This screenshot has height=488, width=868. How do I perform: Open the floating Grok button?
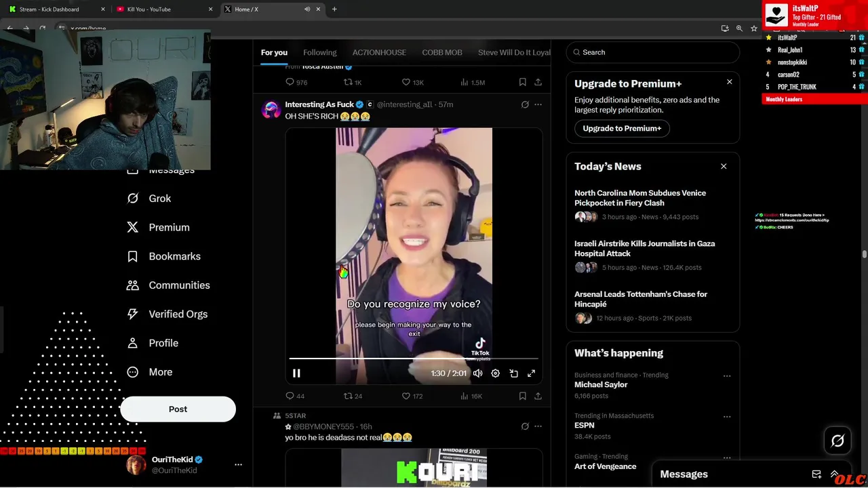[x=837, y=441]
